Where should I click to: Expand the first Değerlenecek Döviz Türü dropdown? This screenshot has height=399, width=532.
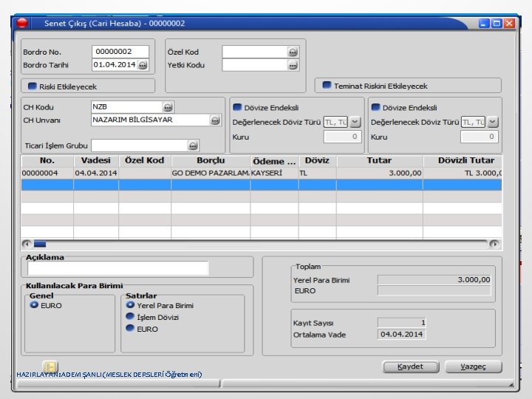355,122
